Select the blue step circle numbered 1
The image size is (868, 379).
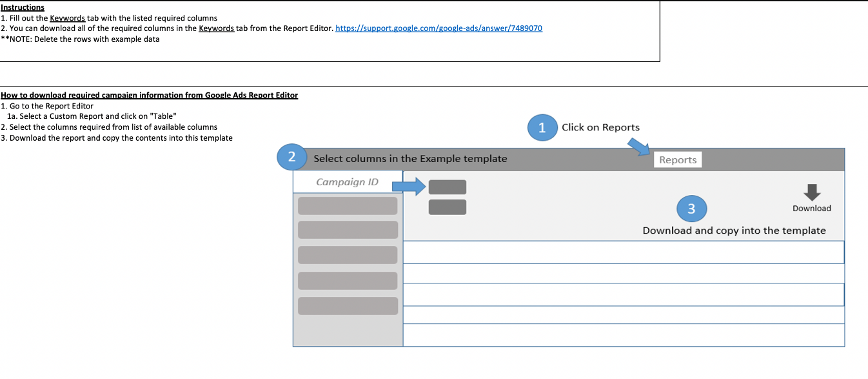[542, 127]
